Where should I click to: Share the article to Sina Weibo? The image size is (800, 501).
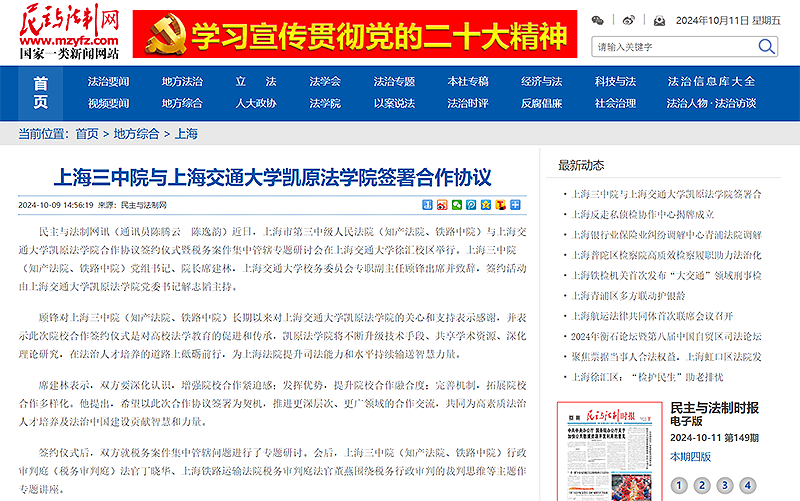click(442, 205)
